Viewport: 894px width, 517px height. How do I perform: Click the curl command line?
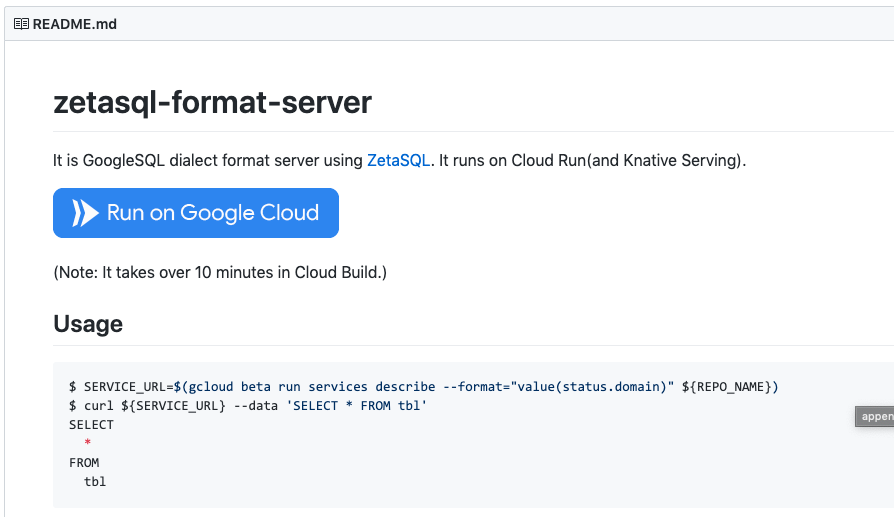(x=248, y=405)
